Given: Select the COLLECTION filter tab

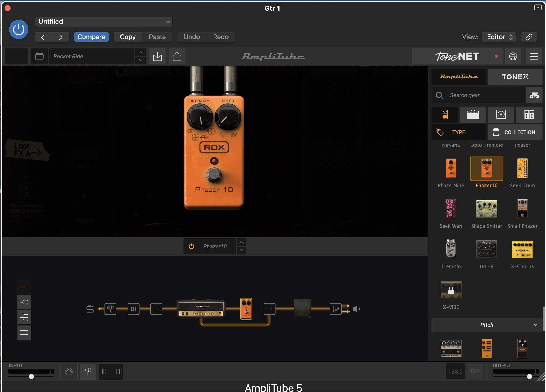Looking at the screenshot, I should [x=515, y=132].
